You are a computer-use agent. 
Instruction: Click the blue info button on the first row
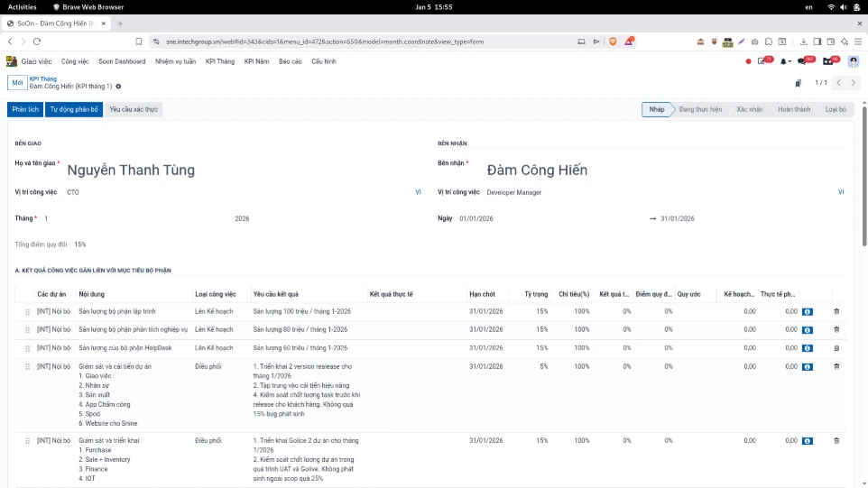click(x=807, y=311)
